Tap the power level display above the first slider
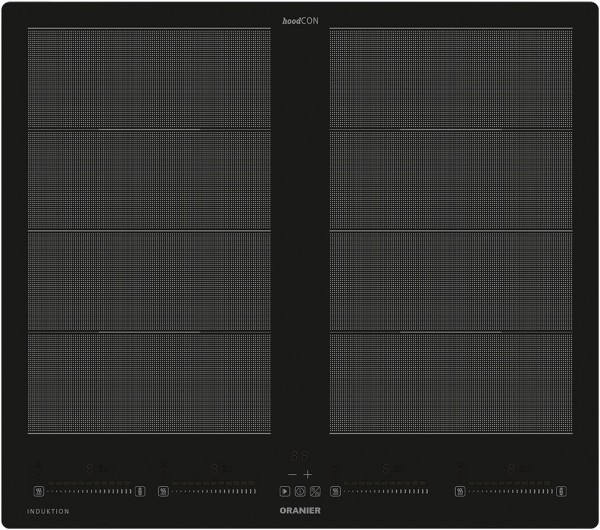Viewport: 600px width, 530px height. pos(89,469)
